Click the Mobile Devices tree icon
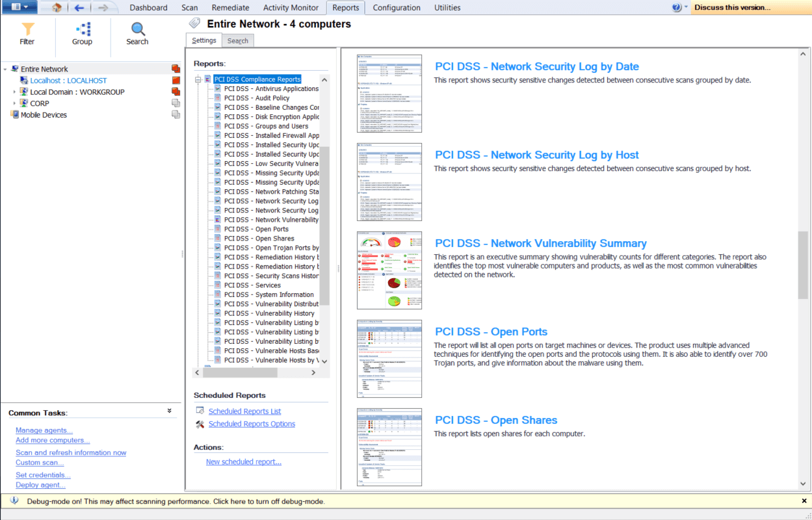The image size is (812, 520). [15, 114]
